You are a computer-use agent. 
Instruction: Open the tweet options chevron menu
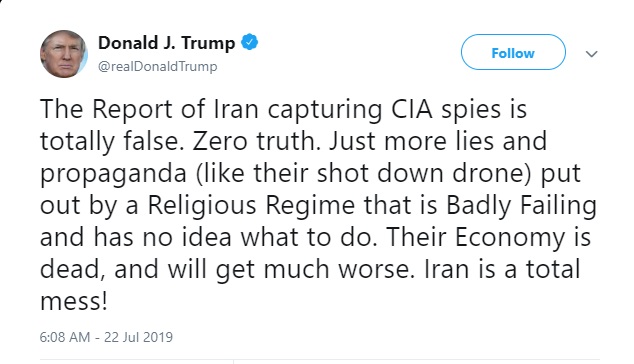(x=592, y=54)
